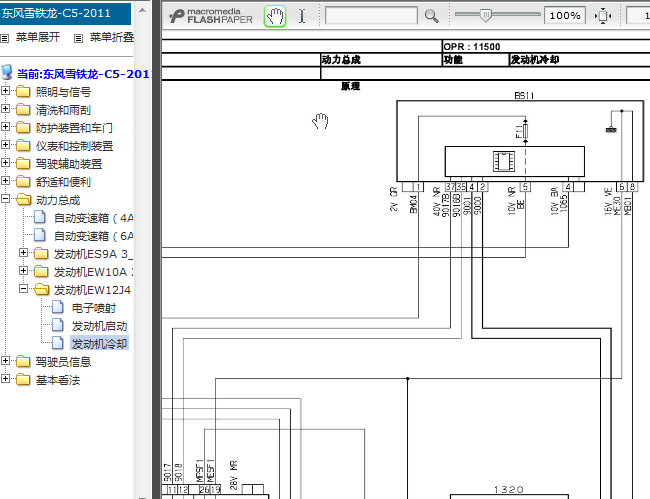Viewport: 650px width, 499px height.
Task: Select the 仪表和控制装置 folder label
Action: [74, 146]
